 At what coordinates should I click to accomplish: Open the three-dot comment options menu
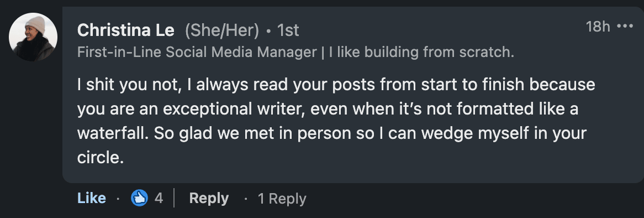tap(625, 27)
